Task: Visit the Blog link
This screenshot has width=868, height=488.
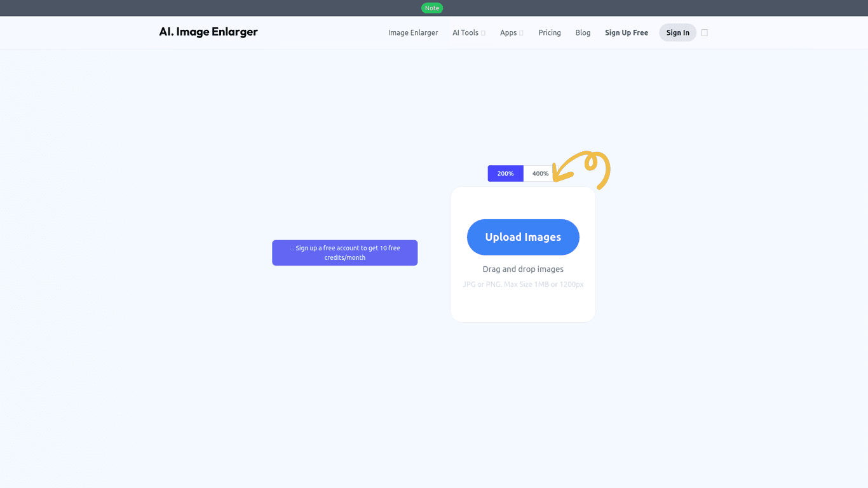Action: pos(583,33)
